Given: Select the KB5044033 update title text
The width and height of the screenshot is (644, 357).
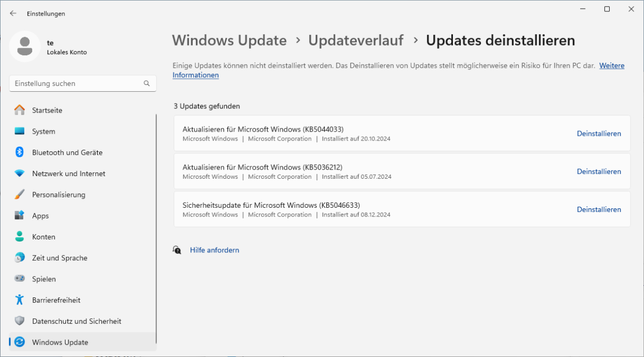Looking at the screenshot, I should pyautogui.click(x=263, y=129).
